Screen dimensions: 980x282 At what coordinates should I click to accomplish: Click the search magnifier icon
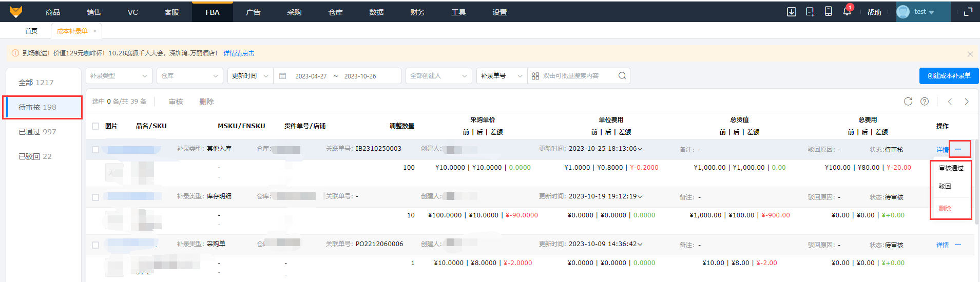(622, 76)
